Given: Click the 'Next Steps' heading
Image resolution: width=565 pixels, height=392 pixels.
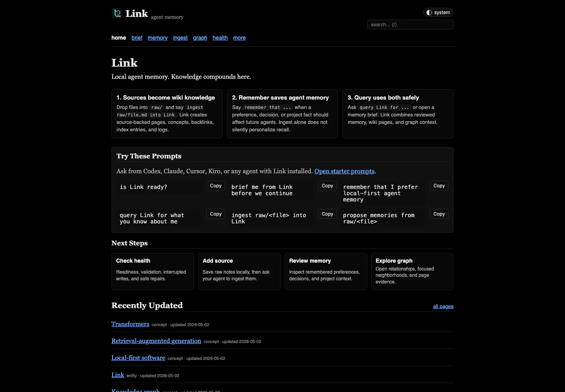Looking at the screenshot, I should tap(129, 243).
